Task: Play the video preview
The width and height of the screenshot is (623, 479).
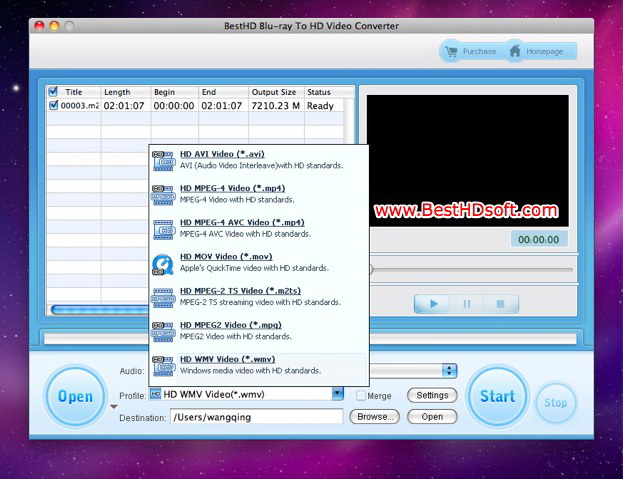Action: (433, 304)
